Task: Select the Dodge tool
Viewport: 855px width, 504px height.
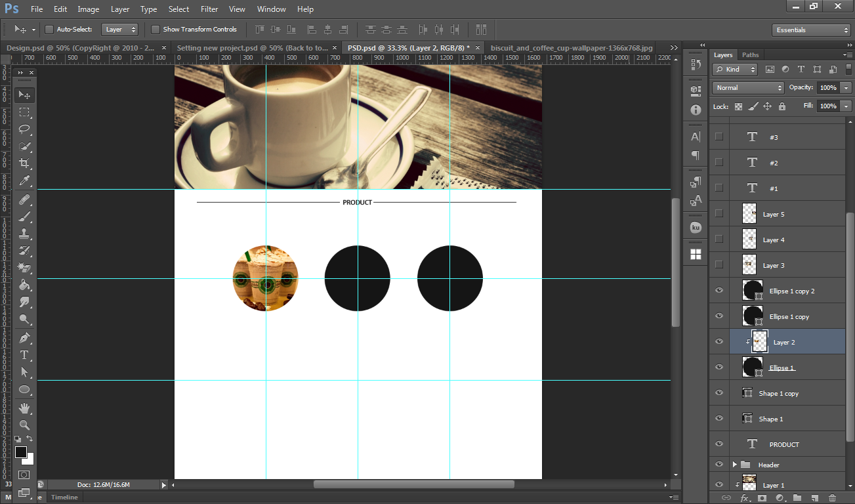Action: point(24,320)
